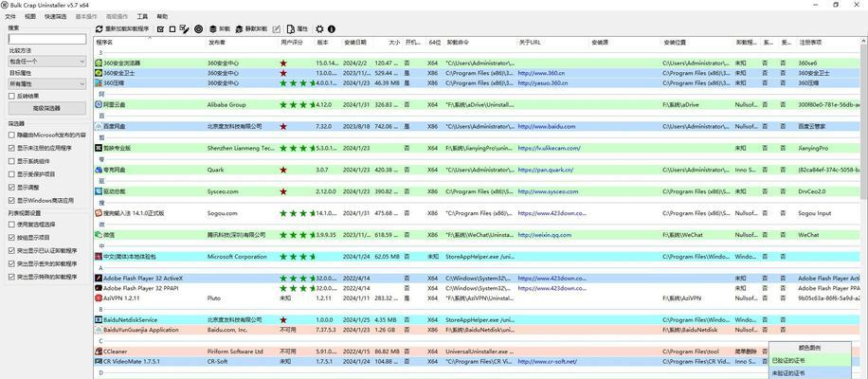Enable the 显示受保护项目 checkbox
Image resolution: width=868 pixels, height=379 pixels.
(11, 174)
